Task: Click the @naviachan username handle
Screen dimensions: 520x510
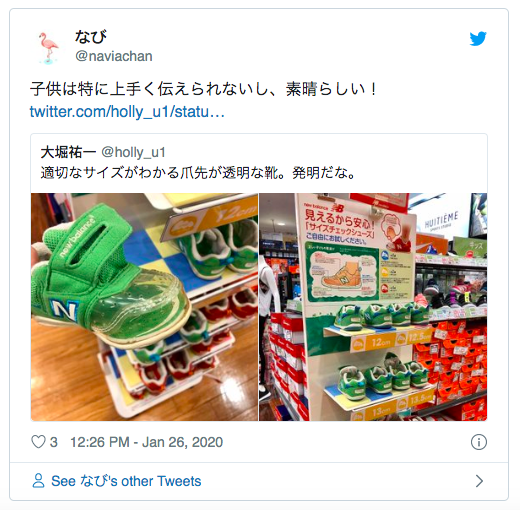Action: 114,56
